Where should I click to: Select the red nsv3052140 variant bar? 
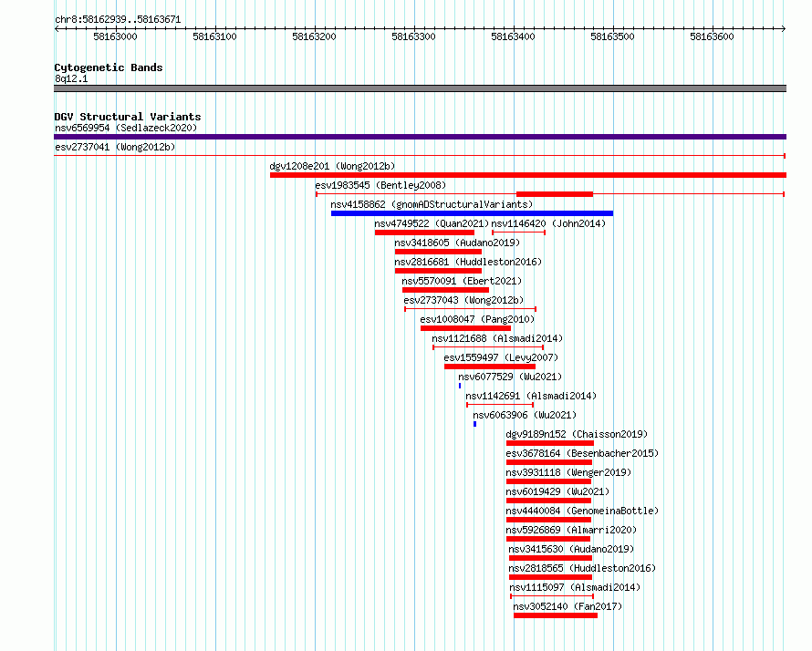tap(555, 615)
